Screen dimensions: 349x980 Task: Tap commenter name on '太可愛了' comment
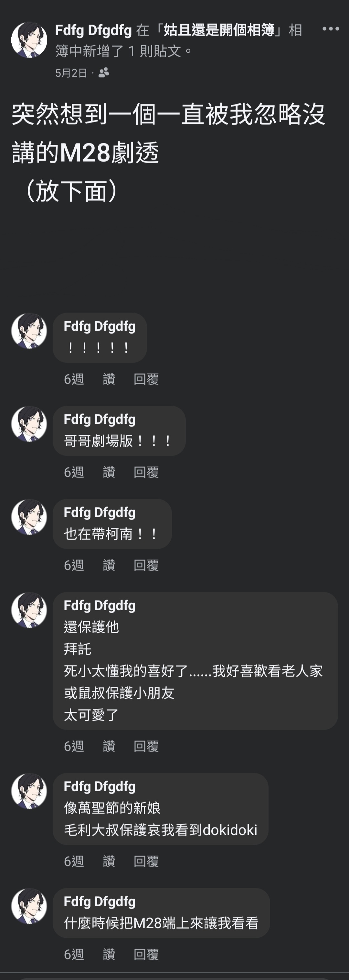coord(100,605)
